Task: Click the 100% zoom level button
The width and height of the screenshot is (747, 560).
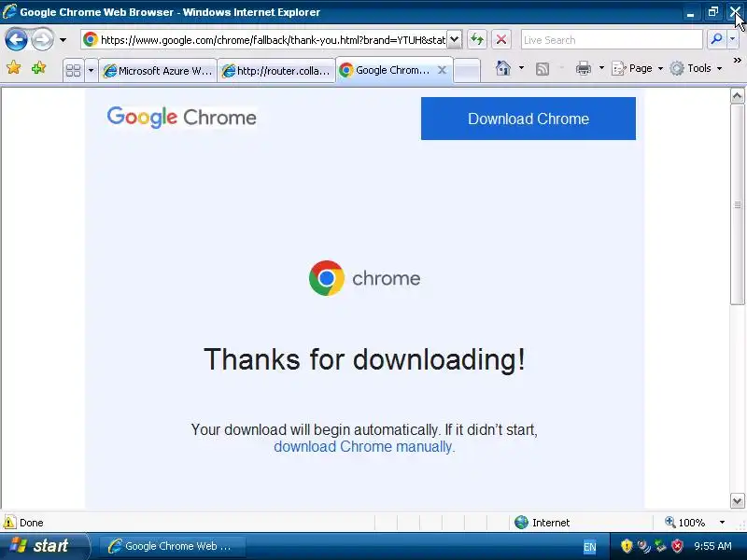Action: click(685, 523)
